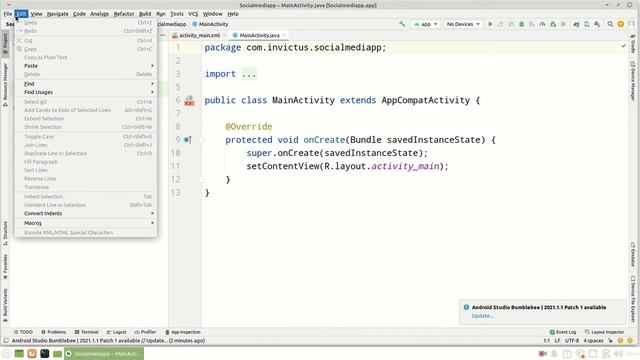The image size is (640, 360).
Task: Click the Stop button in toolbar
Action: pyautogui.click(x=563, y=24)
